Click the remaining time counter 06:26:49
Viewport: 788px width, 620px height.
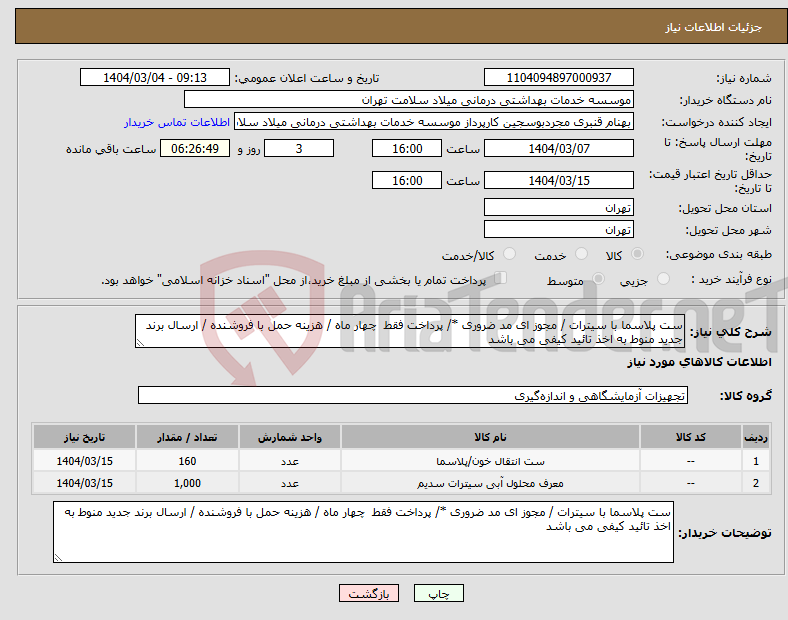(195, 148)
